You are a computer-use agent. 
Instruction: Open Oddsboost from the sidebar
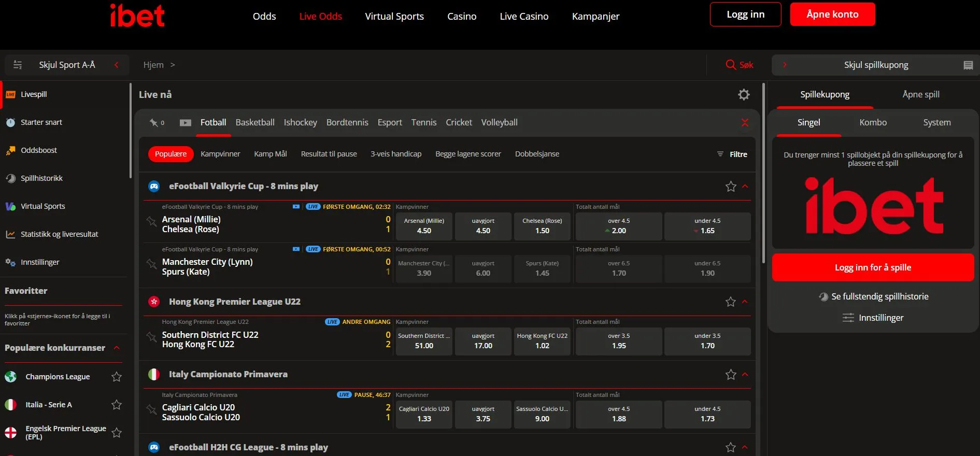[x=39, y=150]
